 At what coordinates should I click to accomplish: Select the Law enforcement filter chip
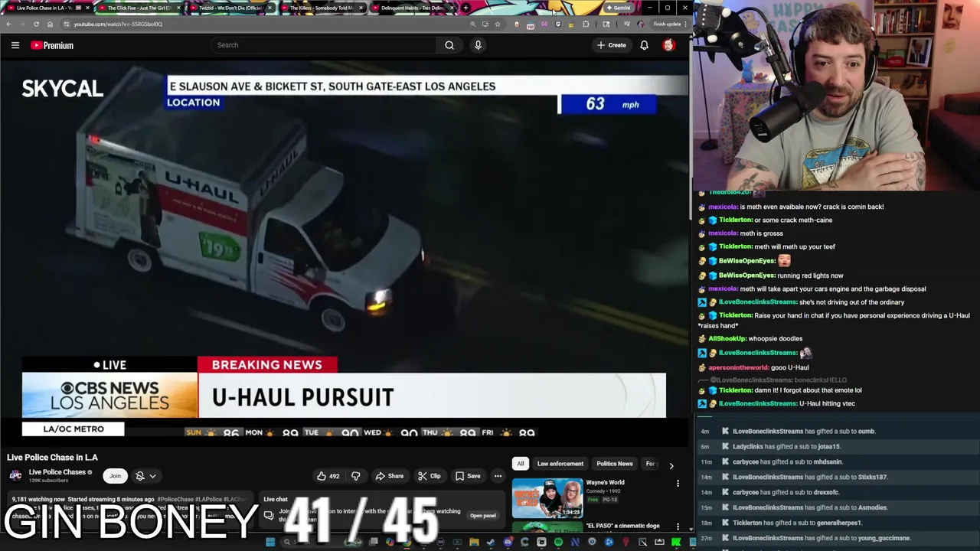[560, 464]
